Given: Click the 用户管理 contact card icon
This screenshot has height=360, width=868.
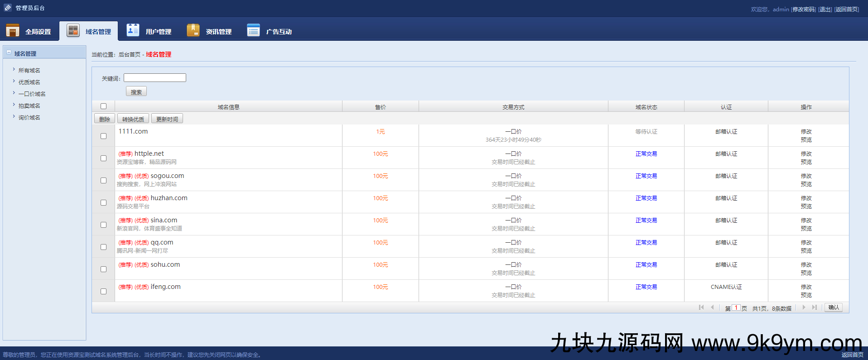Looking at the screenshot, I should tap(133, 30).
